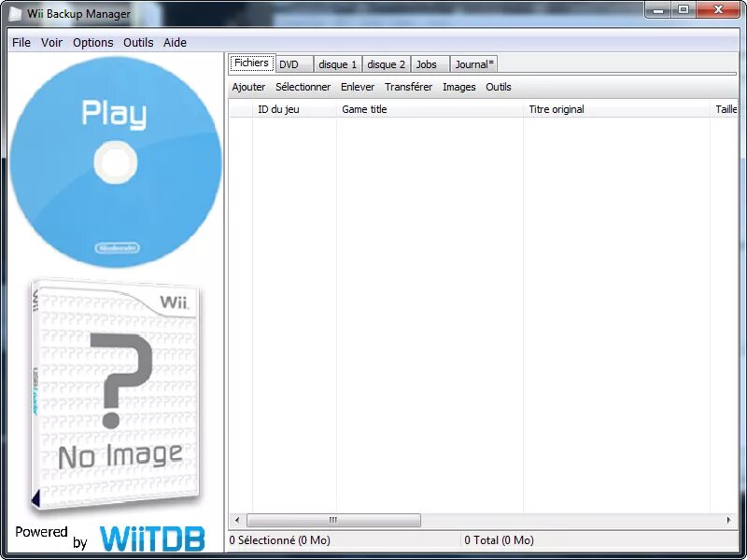
Task: Sort by the Titre original column header
Action: pyautogui.click(x=616, y=109)
